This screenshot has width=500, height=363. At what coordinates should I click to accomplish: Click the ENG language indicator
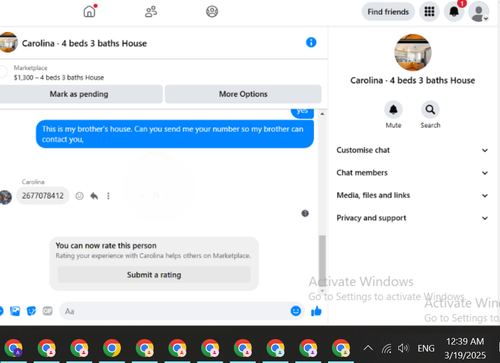coord(426,348)
